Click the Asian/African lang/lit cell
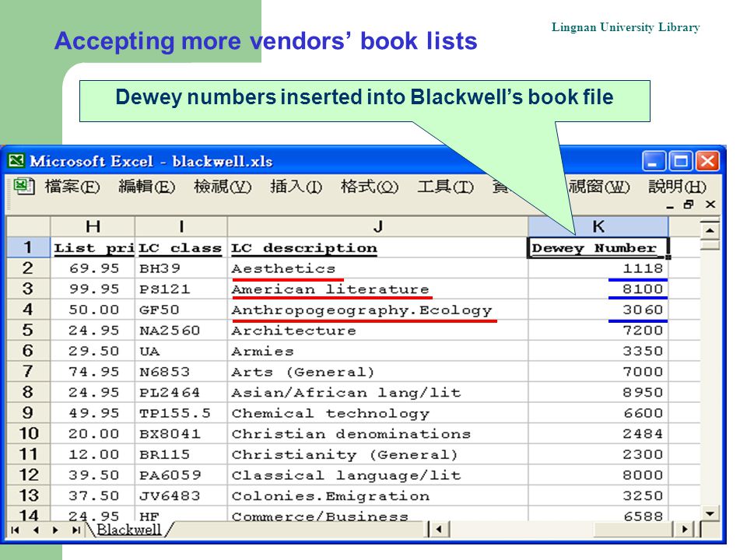Viewport: 747px width, 560px height. (378, 392)
